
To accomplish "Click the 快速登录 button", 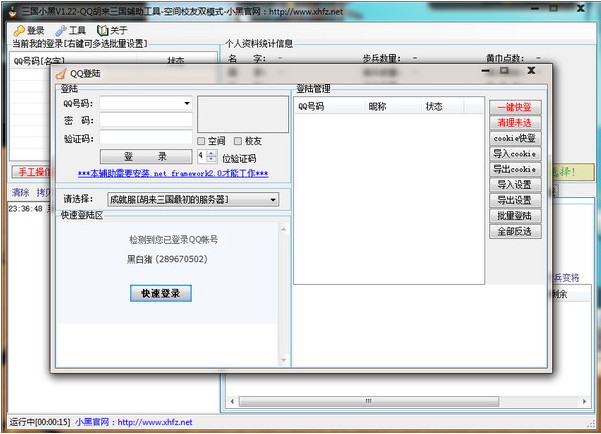I will click(161, 293).
